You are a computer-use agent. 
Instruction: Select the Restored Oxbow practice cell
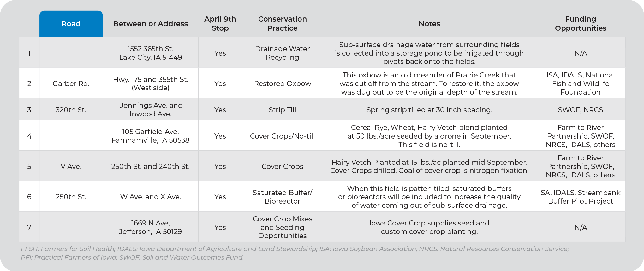pyautogui.click(x=282, y=83)
